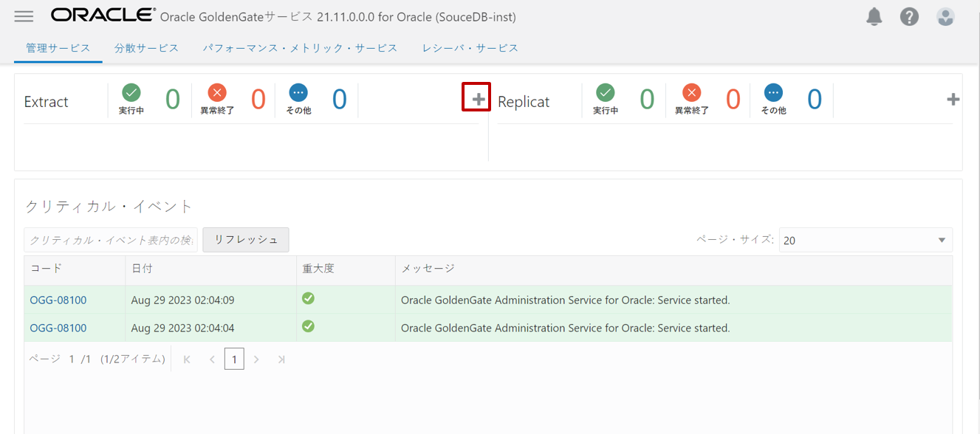Click the Oracle GoldenGate service title text

click(x=337, y=17)
